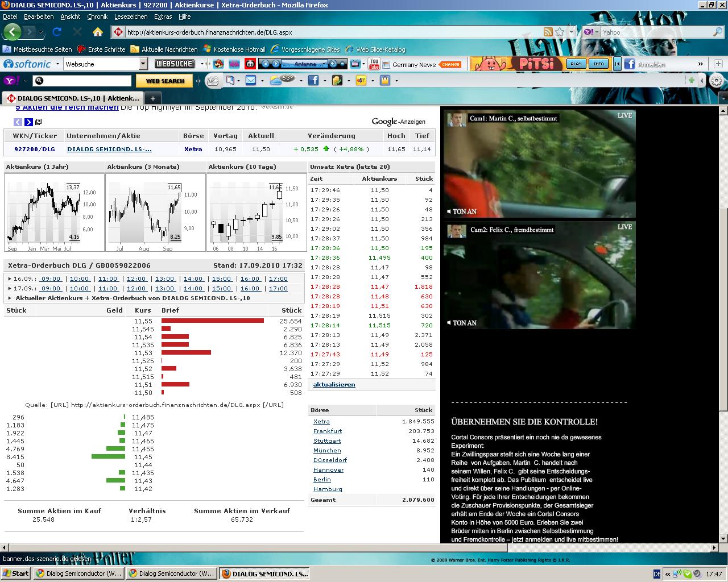Image resolution: width=728 pixels, height=582 pixels.
Task: Click the WEB SEARCH button on the Yahoo toolbar
Action: (x=164, y=81)
